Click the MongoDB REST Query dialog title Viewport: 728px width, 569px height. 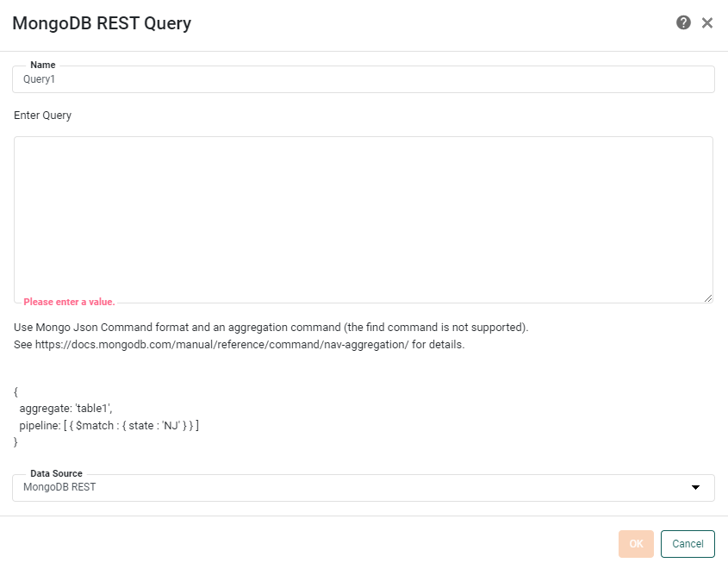click(101, 23)
